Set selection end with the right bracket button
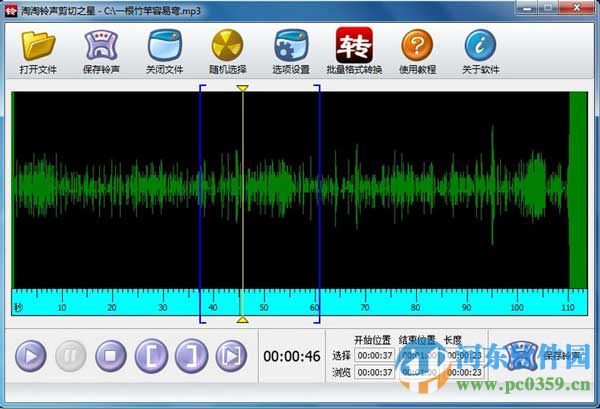Screen dimensions: 600x409 click(191, 356)
